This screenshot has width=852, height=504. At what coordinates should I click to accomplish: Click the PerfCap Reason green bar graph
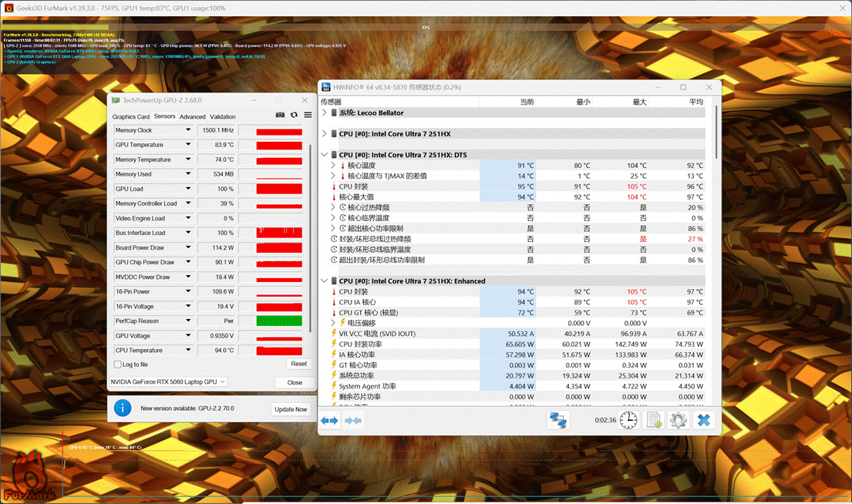point(279,321)
